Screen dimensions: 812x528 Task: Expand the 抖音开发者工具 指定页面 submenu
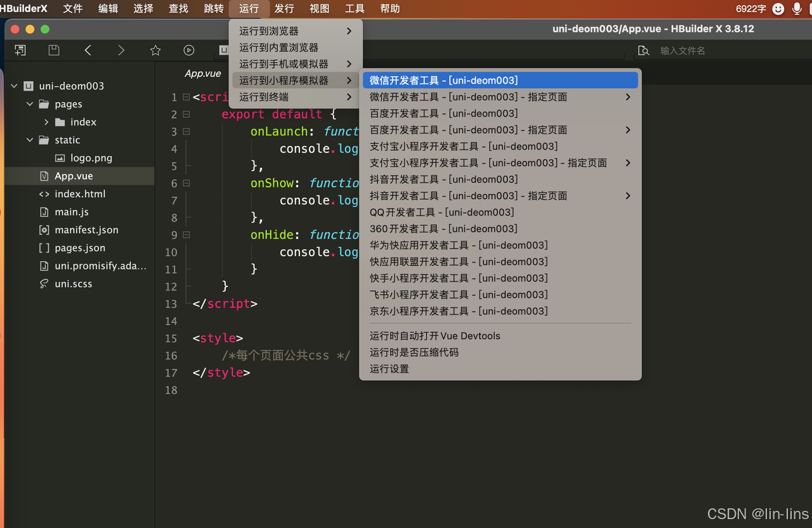627,195
